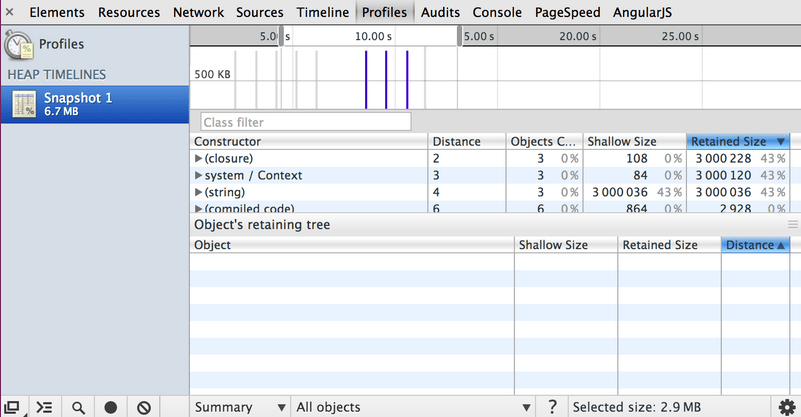Sort by Retained Size column header
Screen dimensions: 801x417
[x=738, y=141]
